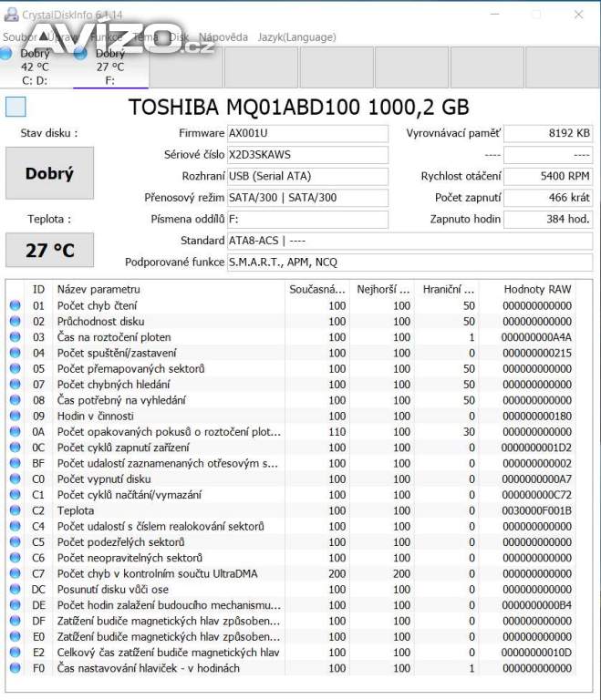The width and height of the screenshot is (601, 700).
Task: Click the Sériové číslo field X2D3SKAWS
Action: click(307, 154)
